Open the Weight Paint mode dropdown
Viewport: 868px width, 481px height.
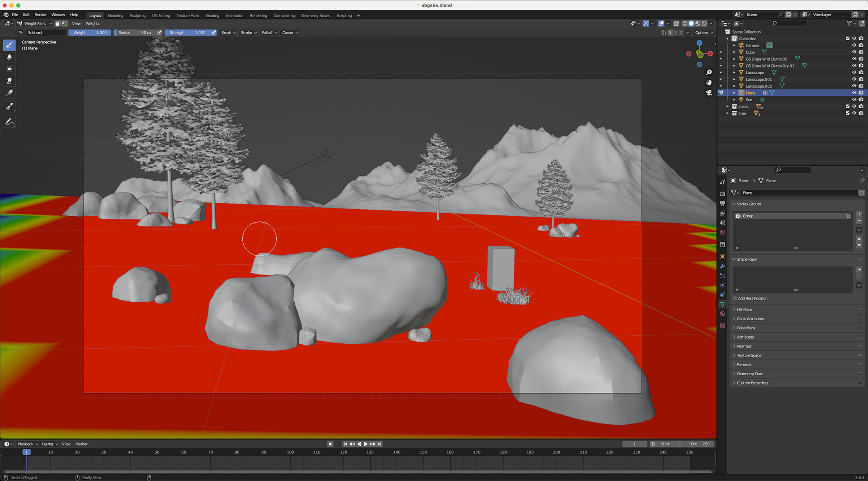click(35, 24)
